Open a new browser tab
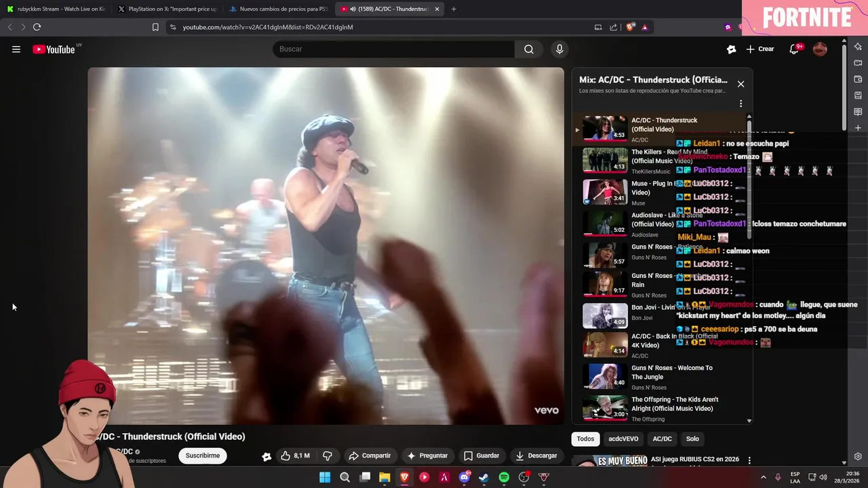Image resolution: width=868 pixels, height=488 pixels. [x=454, y=9]
